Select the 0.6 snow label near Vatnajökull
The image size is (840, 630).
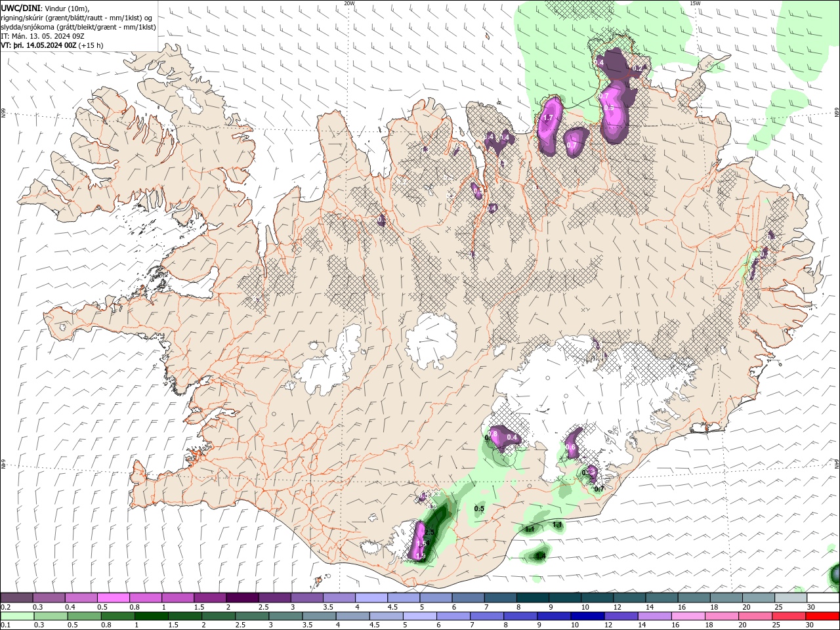click(570, 448)
